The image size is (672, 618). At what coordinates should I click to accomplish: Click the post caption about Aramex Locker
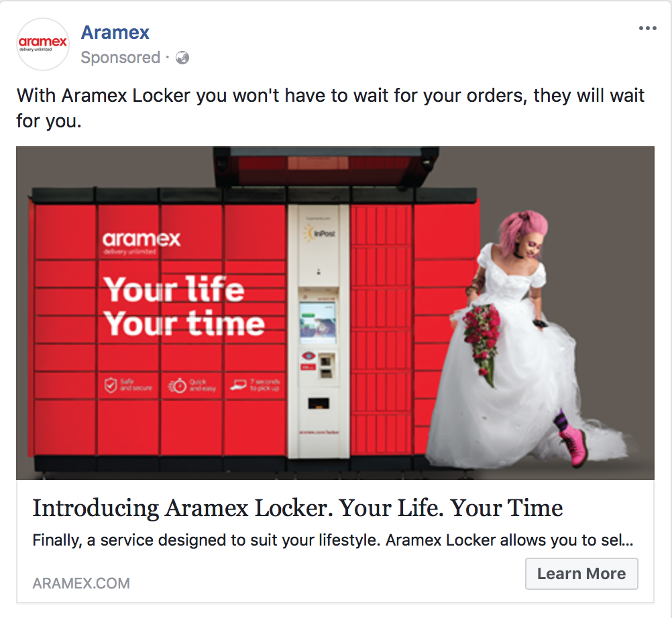[330, 108]
